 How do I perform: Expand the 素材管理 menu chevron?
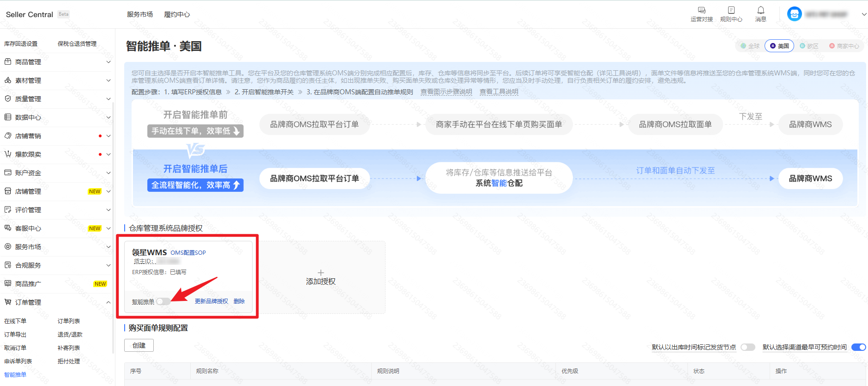click(108, 80)
